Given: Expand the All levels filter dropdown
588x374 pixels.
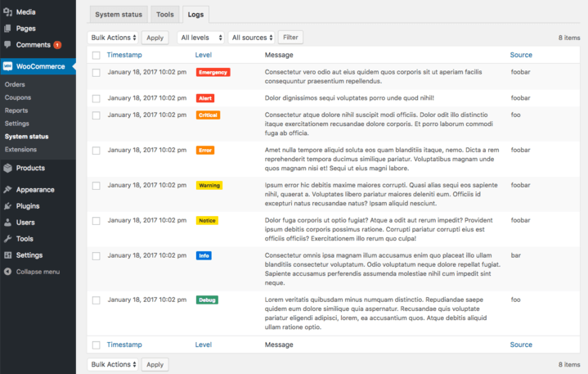Looking at the screenshot, I should click(200, 38).
